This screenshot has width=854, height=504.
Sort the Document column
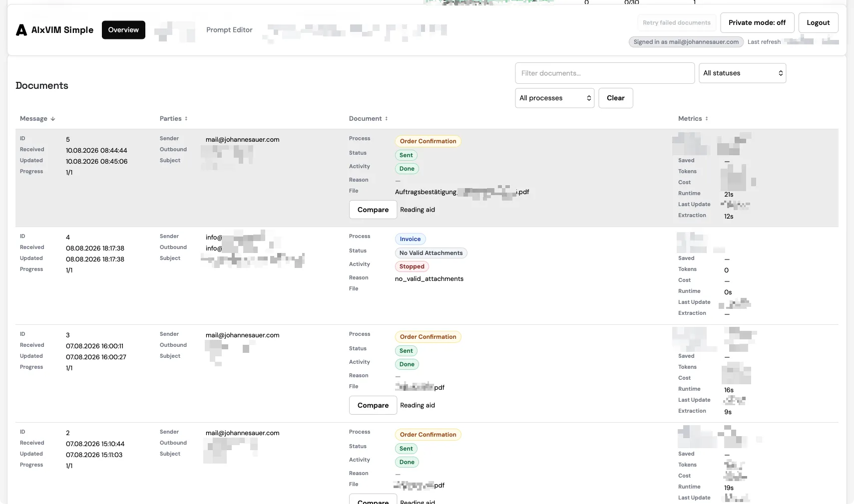point(386,119)
